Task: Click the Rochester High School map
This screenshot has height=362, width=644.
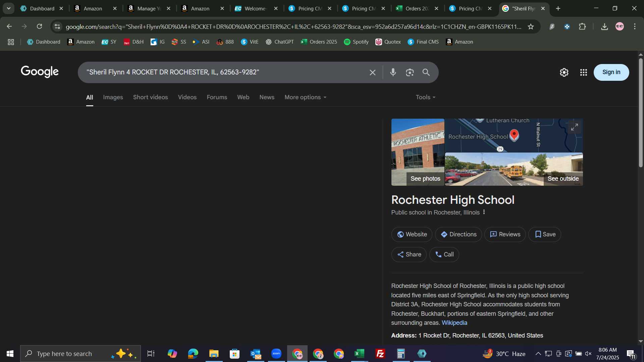Action: click(x=514, y=135)
